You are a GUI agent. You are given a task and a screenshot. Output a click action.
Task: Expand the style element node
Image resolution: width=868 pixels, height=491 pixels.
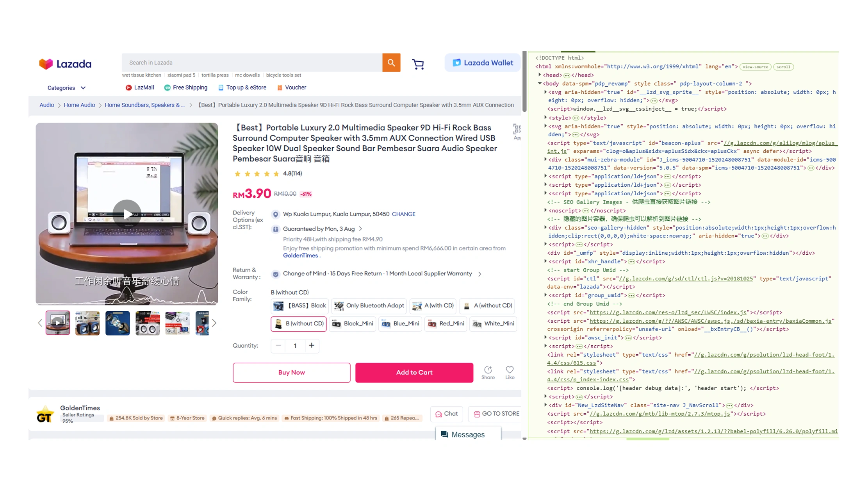coord(545,117)
